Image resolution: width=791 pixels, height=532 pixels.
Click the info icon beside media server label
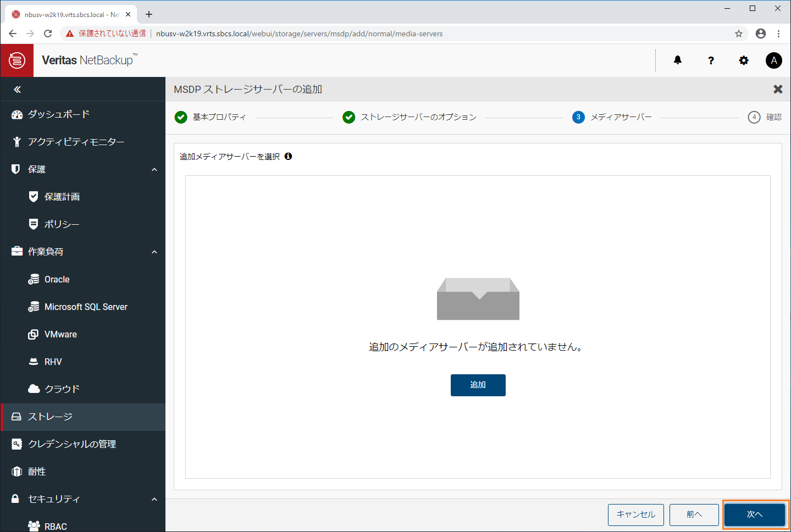288,157
